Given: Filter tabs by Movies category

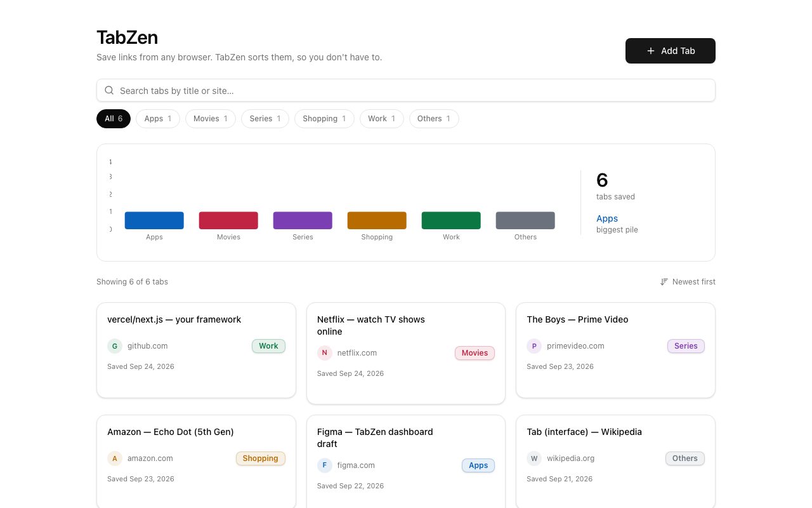Looking at the screenshot, I should pos(211,119).
